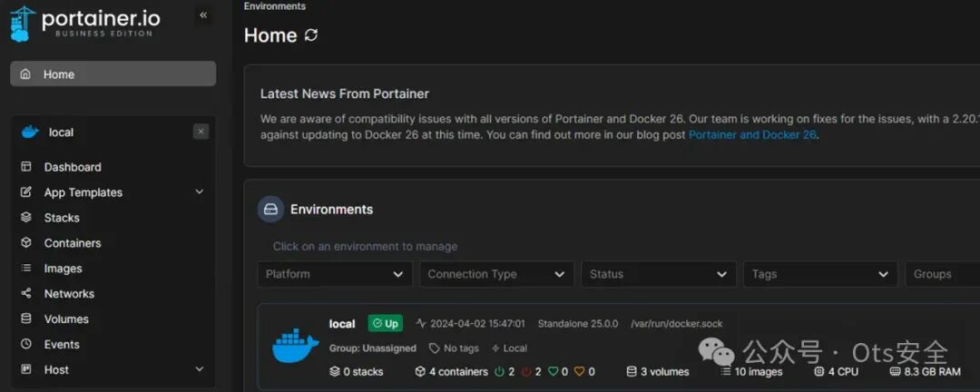The width and height of the screenshot is (980, 392).
Task: Click the Environments breadcrumb
Action: [275, 6]
